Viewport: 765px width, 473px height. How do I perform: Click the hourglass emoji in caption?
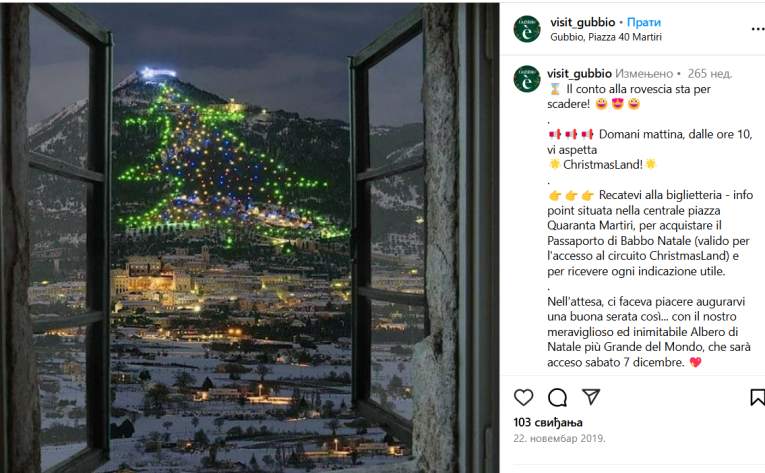pos(555,89)
